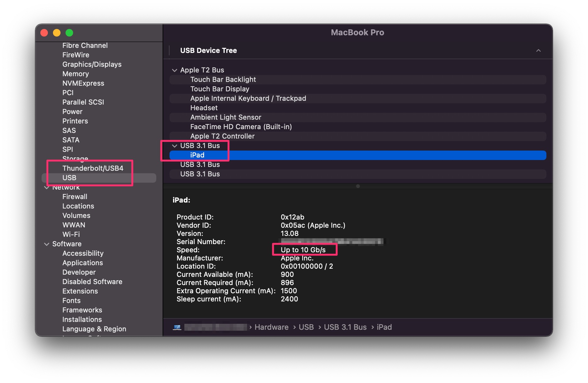The width and height of the screenshot is (588, 383).
Task: Open Printers in sidebar
Action: (75, 121)
